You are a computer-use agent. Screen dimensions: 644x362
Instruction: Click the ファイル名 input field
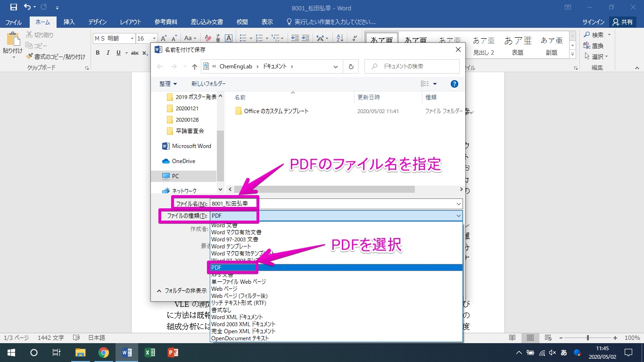coord(336,204)
